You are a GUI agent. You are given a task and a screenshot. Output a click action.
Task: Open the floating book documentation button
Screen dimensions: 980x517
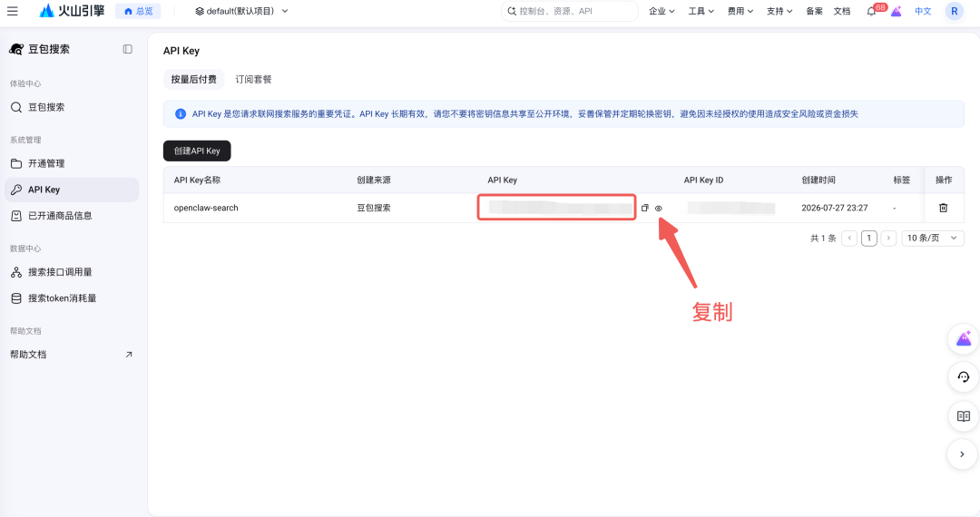(x=963, y=415)
